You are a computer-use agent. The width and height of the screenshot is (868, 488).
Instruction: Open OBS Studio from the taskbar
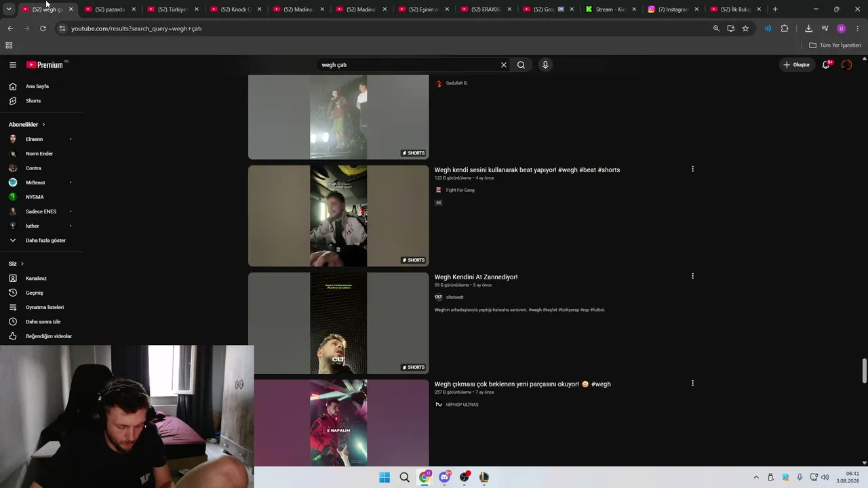click(465, 477)
